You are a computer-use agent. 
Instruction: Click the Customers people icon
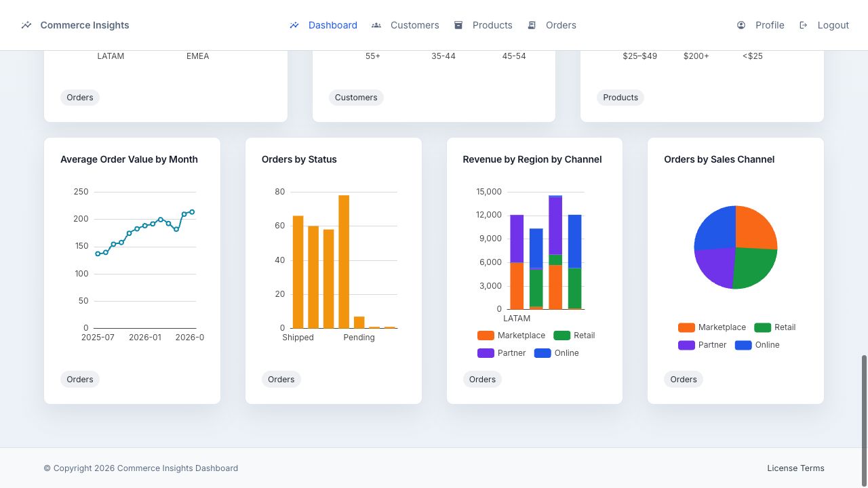pyautogui.click(x=376, y=25)
